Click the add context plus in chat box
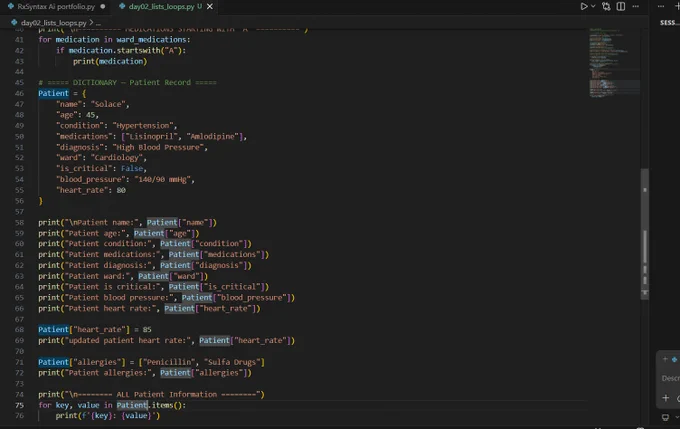Viewport: 680px width, 429px height. [665, 359]
